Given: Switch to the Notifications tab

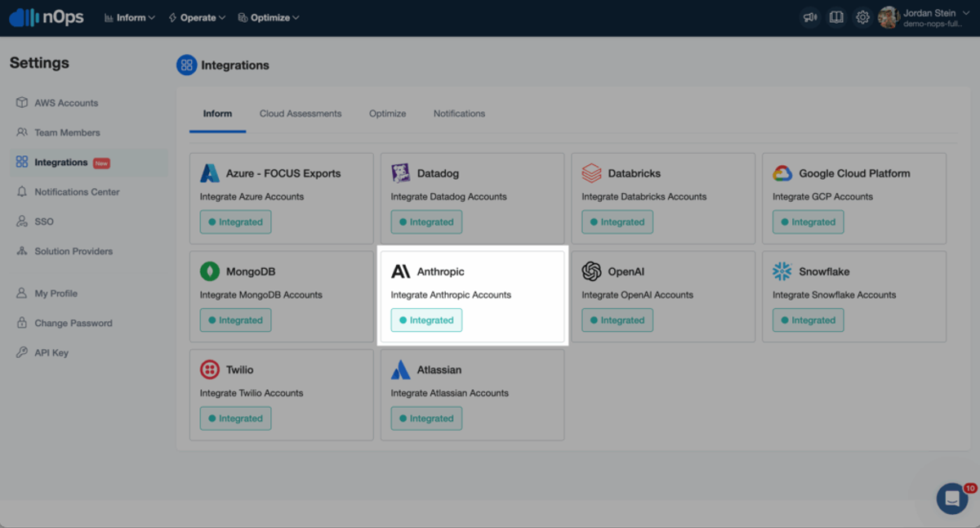Looking at the screenshot, I should pyautogui.click(x=459, y=114).
